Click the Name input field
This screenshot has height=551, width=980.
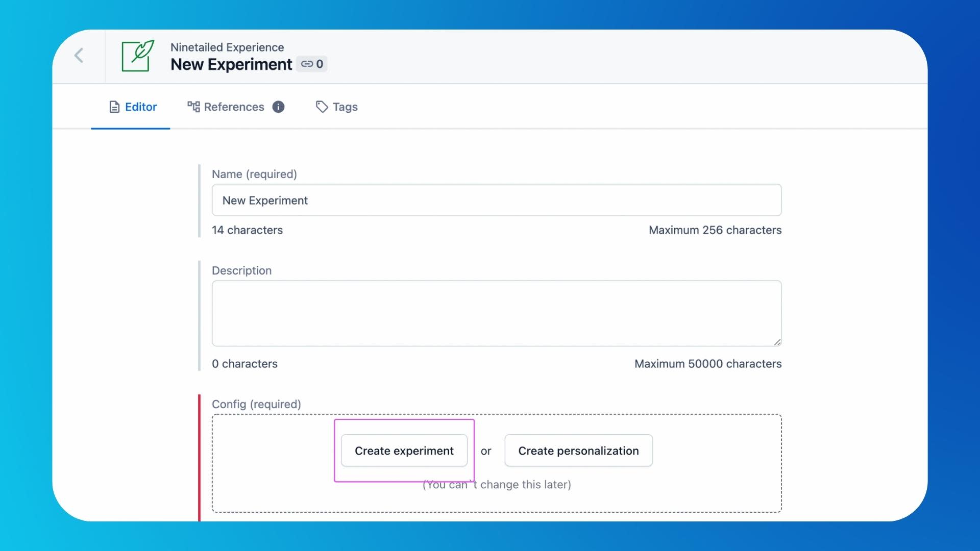(x=496, y=200)
